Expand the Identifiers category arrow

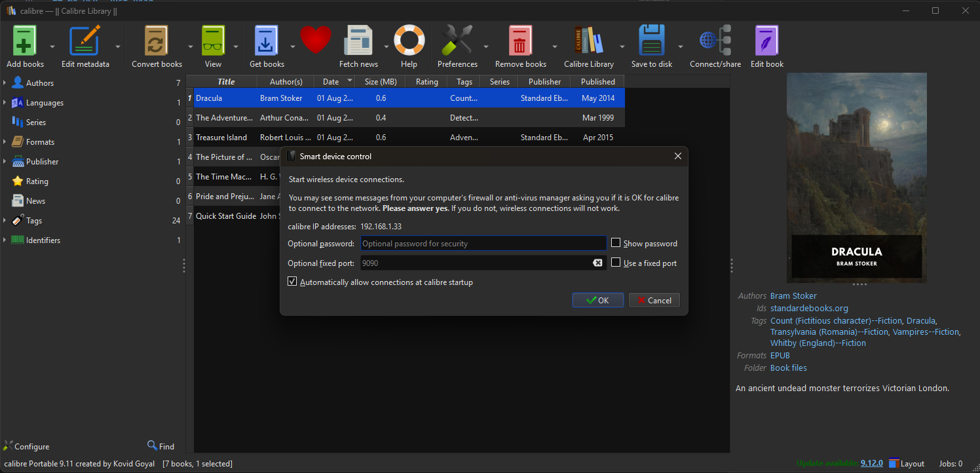(5, 240)
